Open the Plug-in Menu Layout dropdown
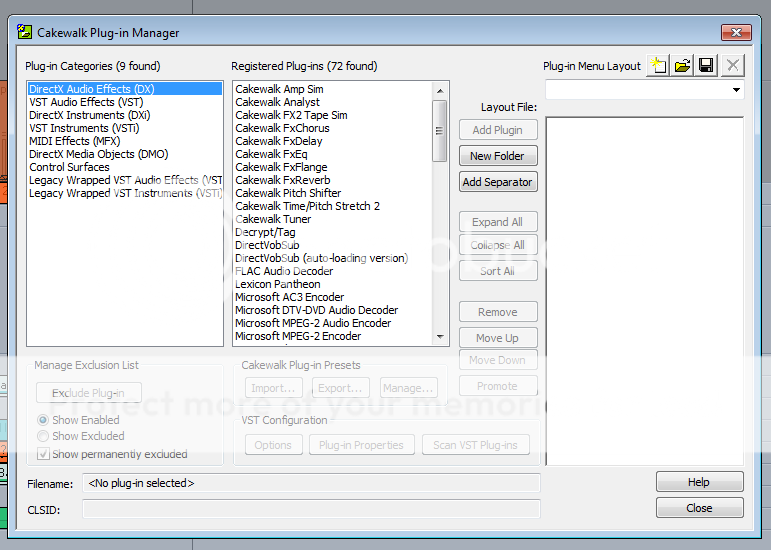Image resolution: width=771 pixels, height=550 pixels. click(x=737, y=90)
